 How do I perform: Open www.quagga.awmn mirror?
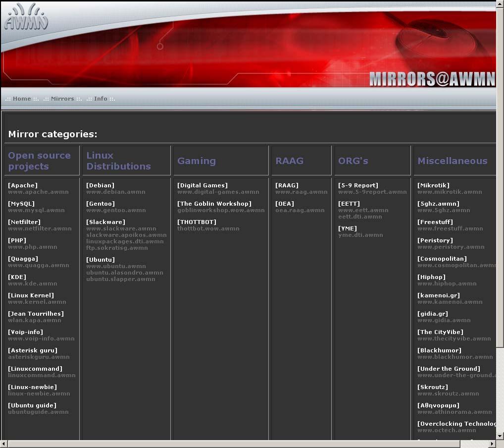[39, 265]
